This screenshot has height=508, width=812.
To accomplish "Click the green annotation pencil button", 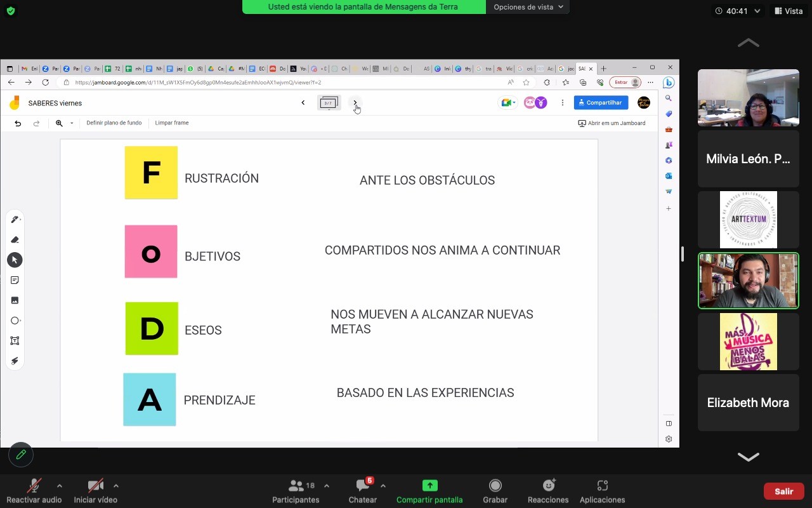I will click(21, 455).
